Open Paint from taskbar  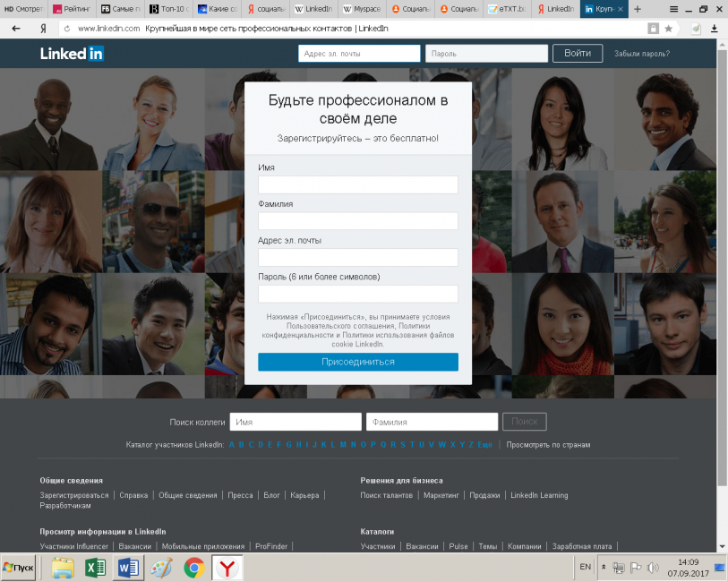click(x=161, y=568)
